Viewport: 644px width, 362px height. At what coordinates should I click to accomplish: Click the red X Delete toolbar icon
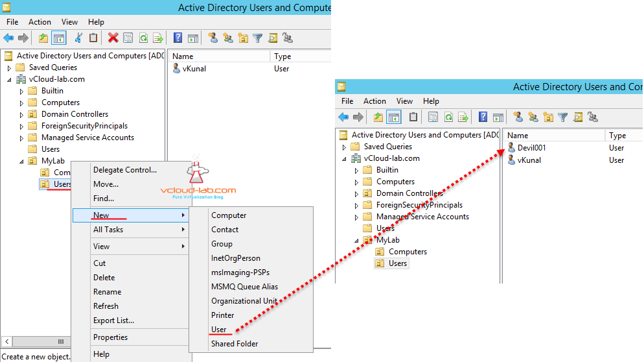pyautogui.click(x=113, y=38)
